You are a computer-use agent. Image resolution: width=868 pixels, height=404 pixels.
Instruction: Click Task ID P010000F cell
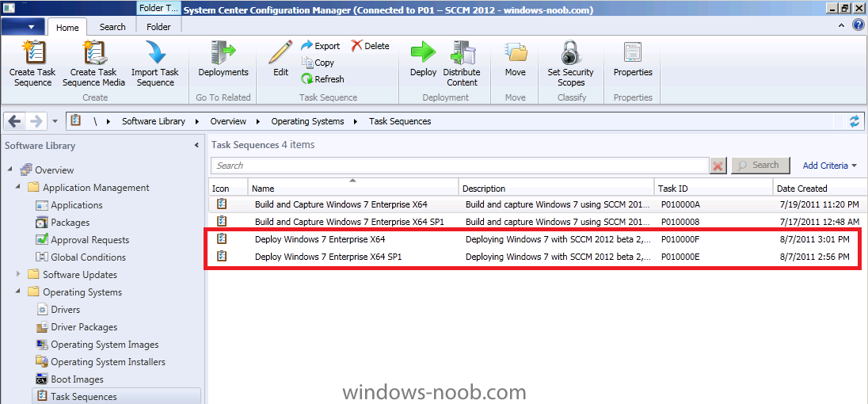coord(681,240)
